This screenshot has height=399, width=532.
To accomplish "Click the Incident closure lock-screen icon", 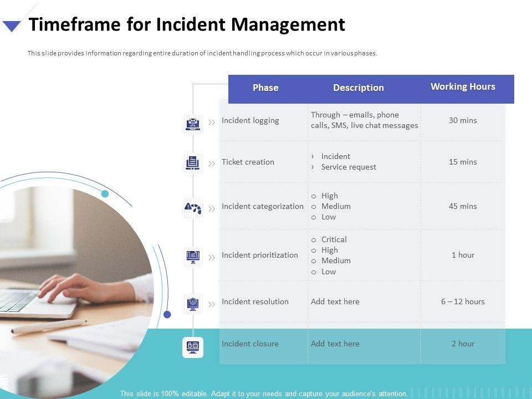I will click(193, 347).
